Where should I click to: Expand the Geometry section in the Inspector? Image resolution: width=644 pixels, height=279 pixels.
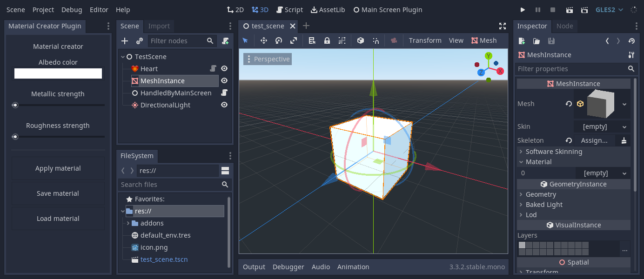click(x=541, y=194)
